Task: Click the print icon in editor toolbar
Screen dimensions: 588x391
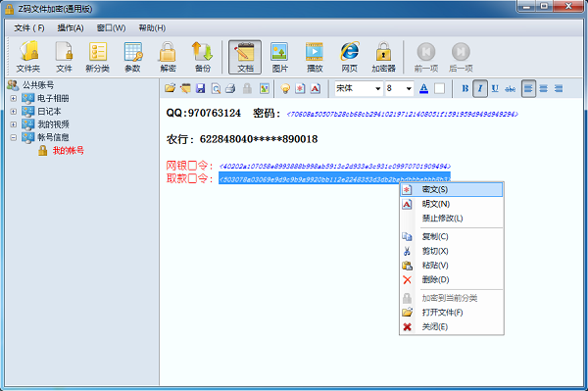Action: (230, 88)
